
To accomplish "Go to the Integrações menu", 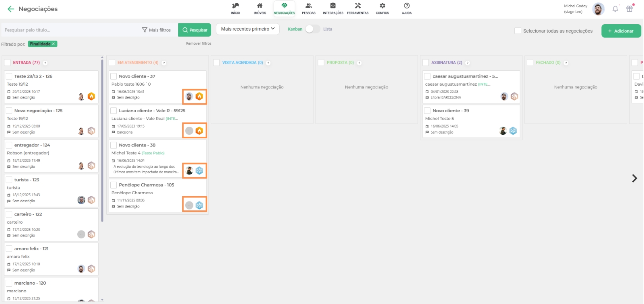I will 333,8.
